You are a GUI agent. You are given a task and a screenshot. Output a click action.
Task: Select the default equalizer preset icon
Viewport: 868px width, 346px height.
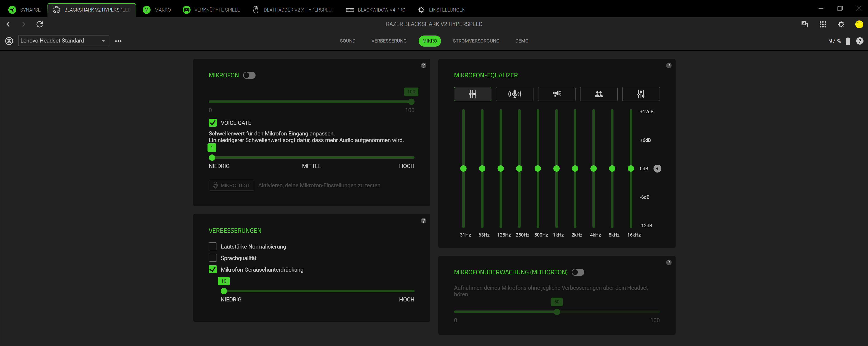(472, 94)
